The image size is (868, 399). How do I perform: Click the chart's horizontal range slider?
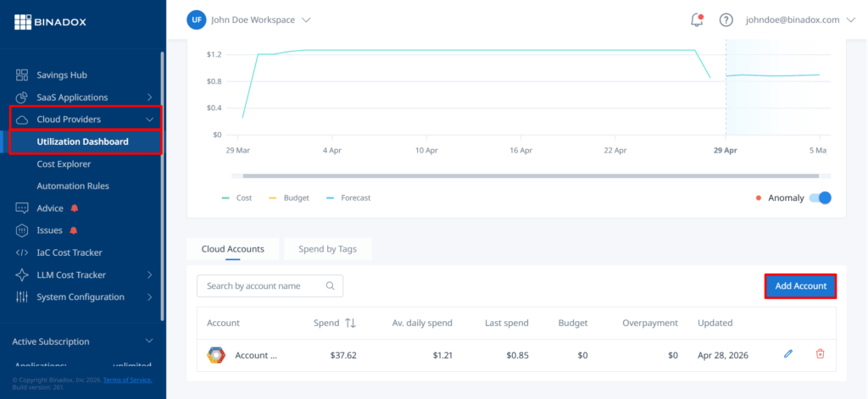(x=531, y=176)
